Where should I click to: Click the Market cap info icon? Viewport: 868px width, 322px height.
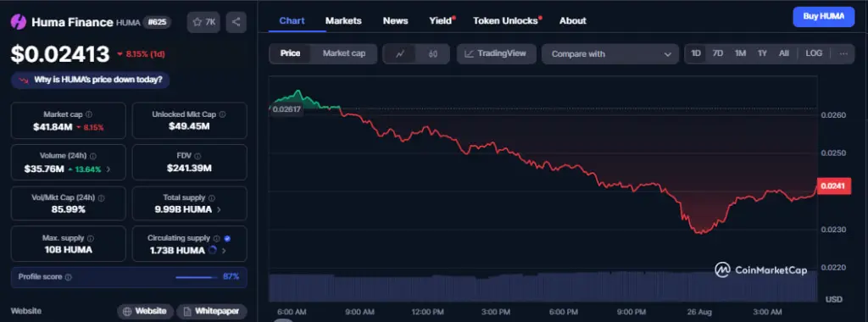88,114
